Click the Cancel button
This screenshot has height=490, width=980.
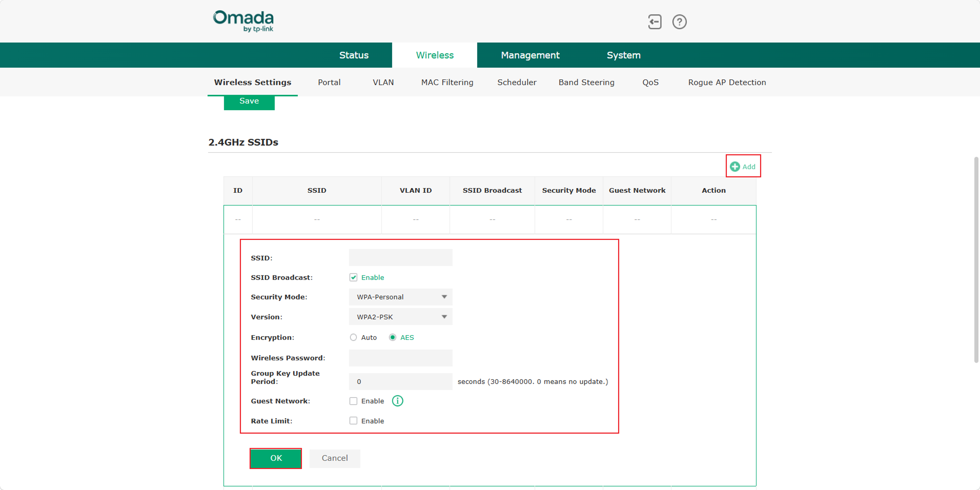tap(334, 458)
